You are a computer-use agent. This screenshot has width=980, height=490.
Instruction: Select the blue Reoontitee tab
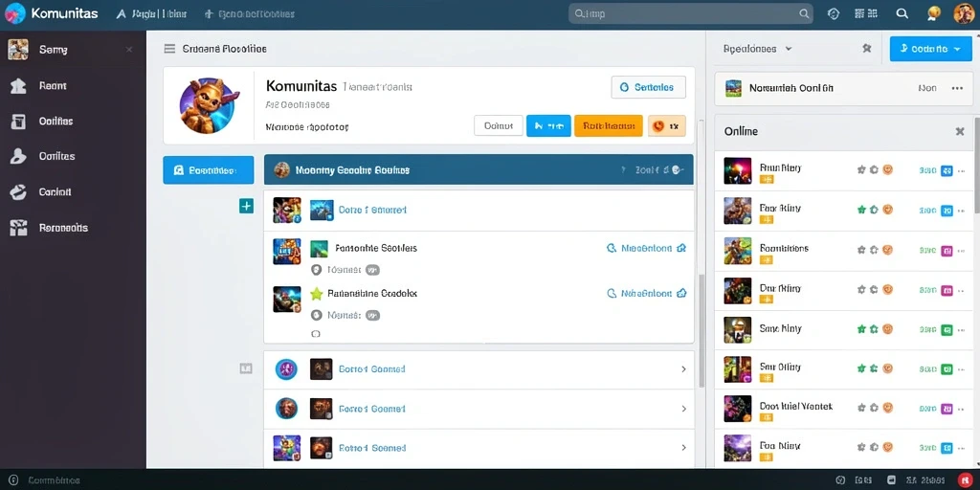pos(208,170)
